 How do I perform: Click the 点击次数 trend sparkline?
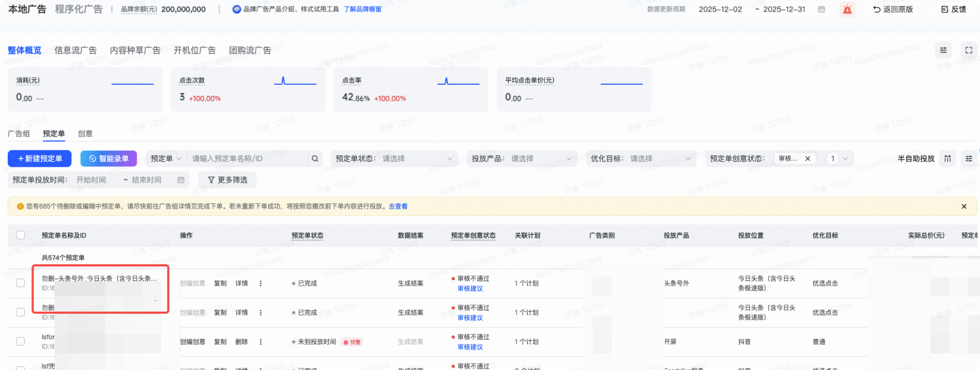295,82
